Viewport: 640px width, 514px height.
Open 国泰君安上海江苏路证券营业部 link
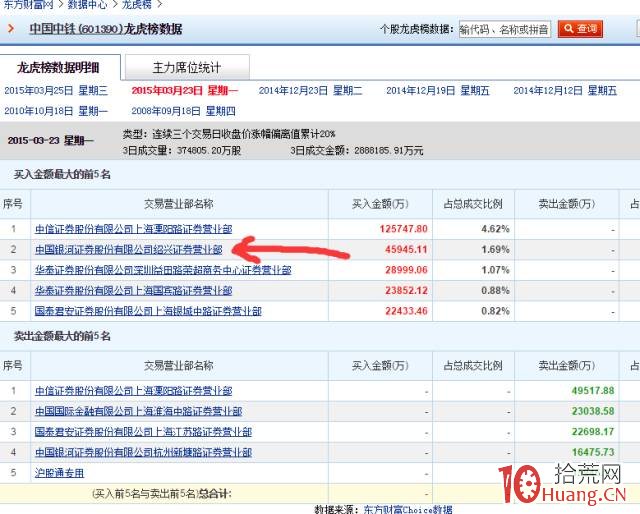point(143,432)
